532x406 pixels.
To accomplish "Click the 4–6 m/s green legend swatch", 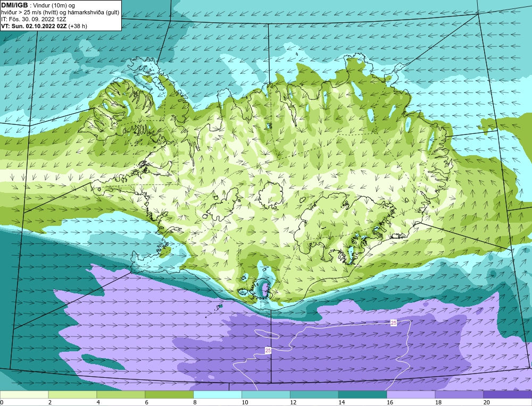I will pos(121,394).
